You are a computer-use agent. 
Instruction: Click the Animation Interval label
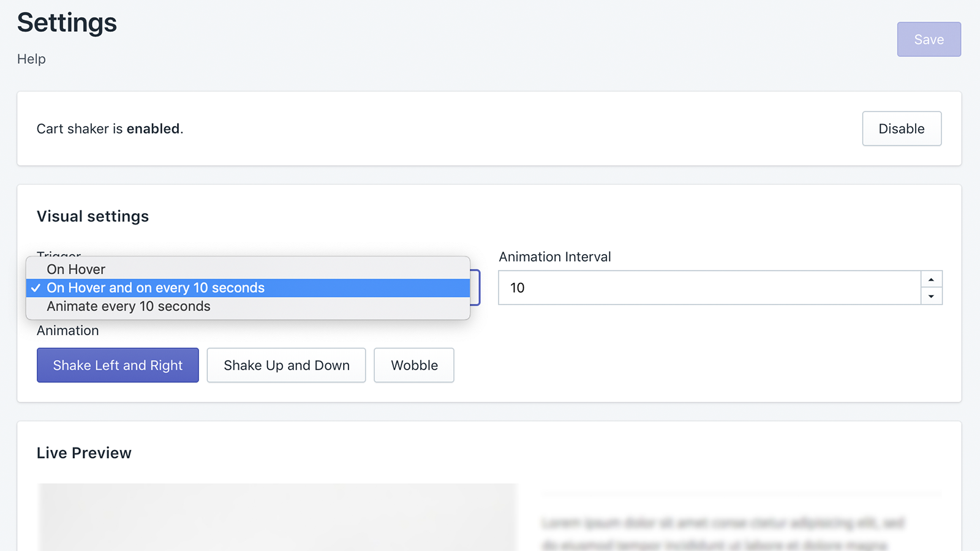[x=554, y=257]
